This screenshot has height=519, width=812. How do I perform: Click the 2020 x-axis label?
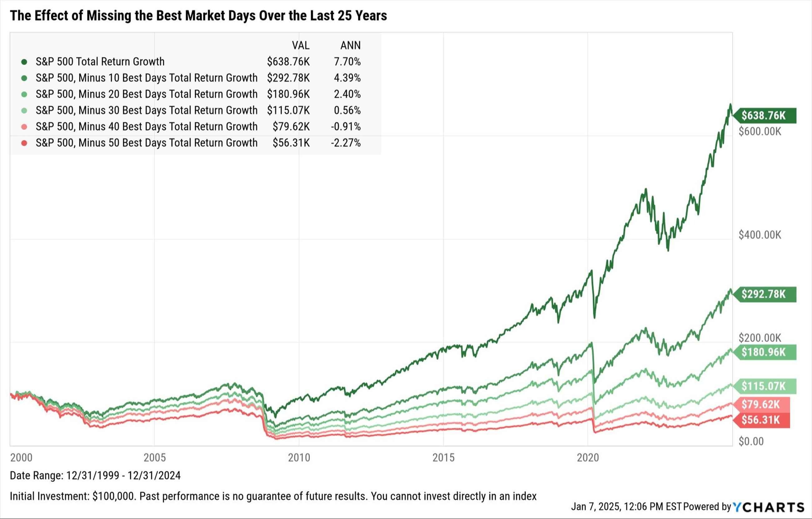[x=588, y=457]
